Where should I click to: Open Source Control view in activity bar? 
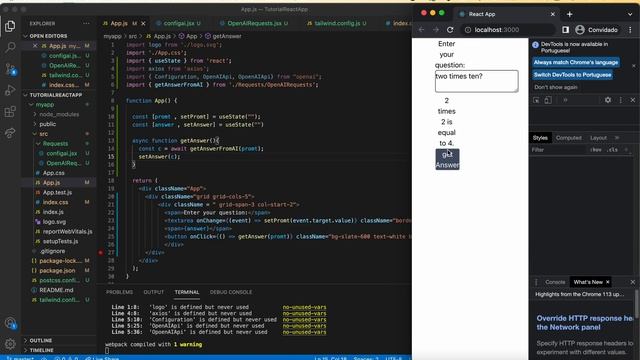point(10,69)
